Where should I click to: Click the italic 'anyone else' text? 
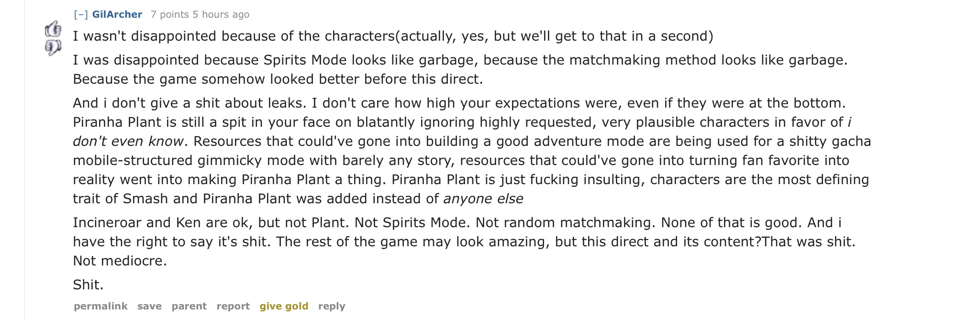483,199
